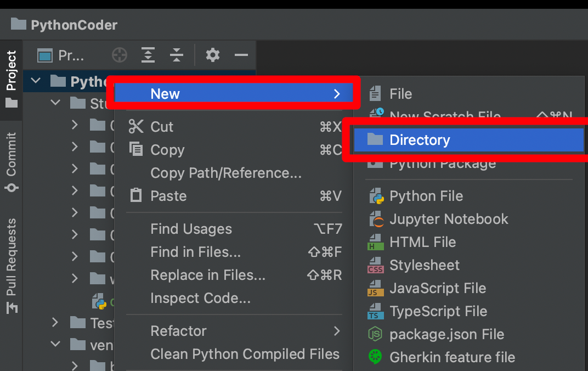Click the CSS Stylesheet icon
The height and width of the screenshot is (371, 588).
click(x=375, y=265)
